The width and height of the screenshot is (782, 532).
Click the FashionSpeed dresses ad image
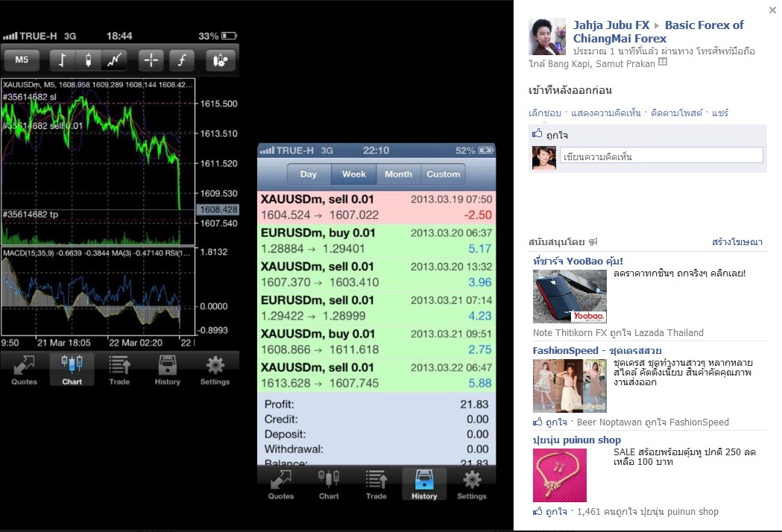570,386
